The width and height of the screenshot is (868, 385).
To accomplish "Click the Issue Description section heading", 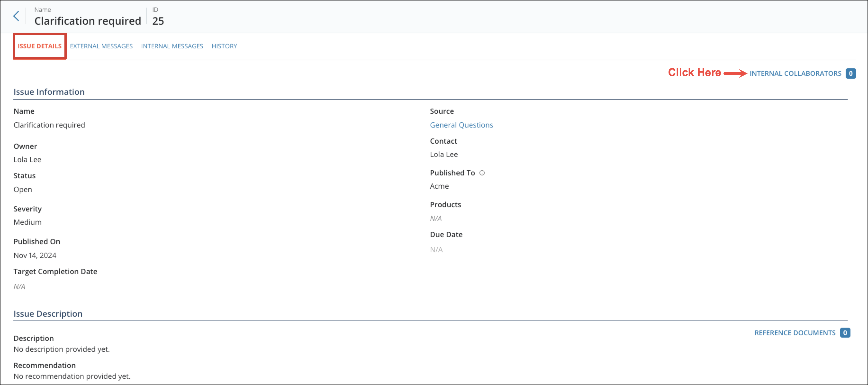I will point(48,314).
